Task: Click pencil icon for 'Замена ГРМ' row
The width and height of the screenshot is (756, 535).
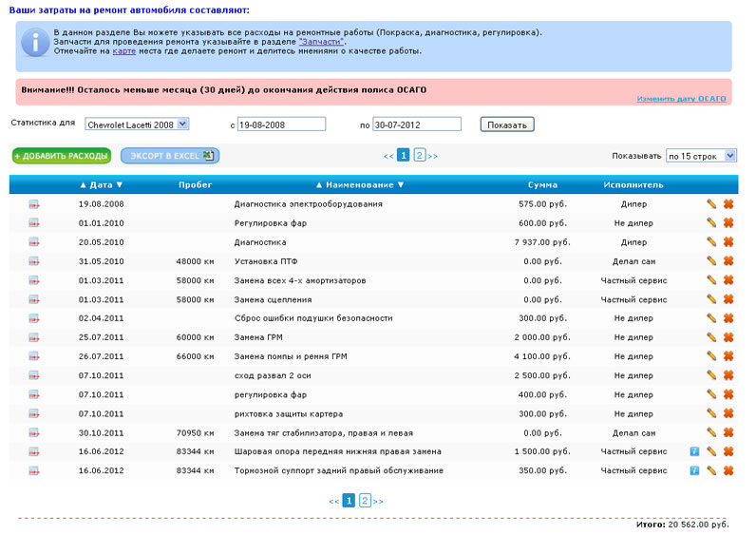Action: pos(710,337)
